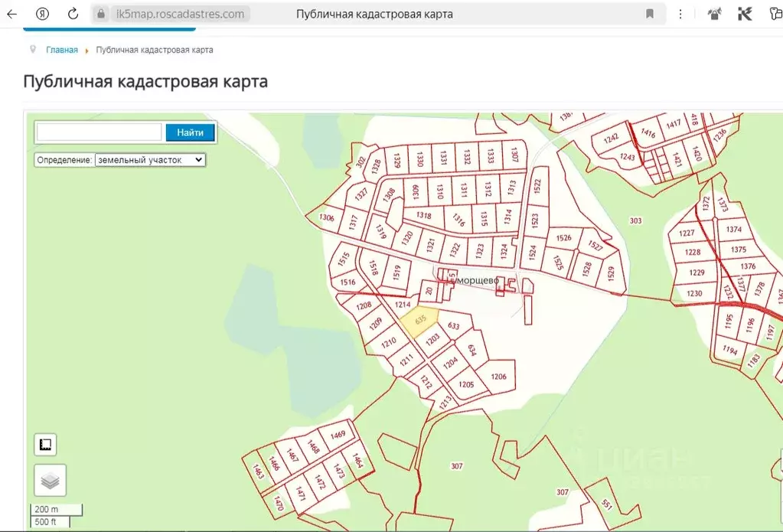
Task: Open the three-dot page menu
Action: click(680, 14)
